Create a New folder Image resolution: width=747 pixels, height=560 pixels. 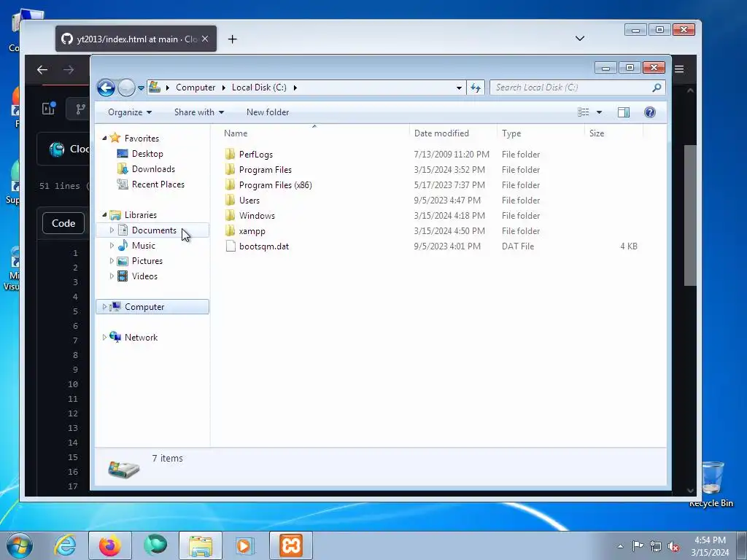[x=268, y=112]
